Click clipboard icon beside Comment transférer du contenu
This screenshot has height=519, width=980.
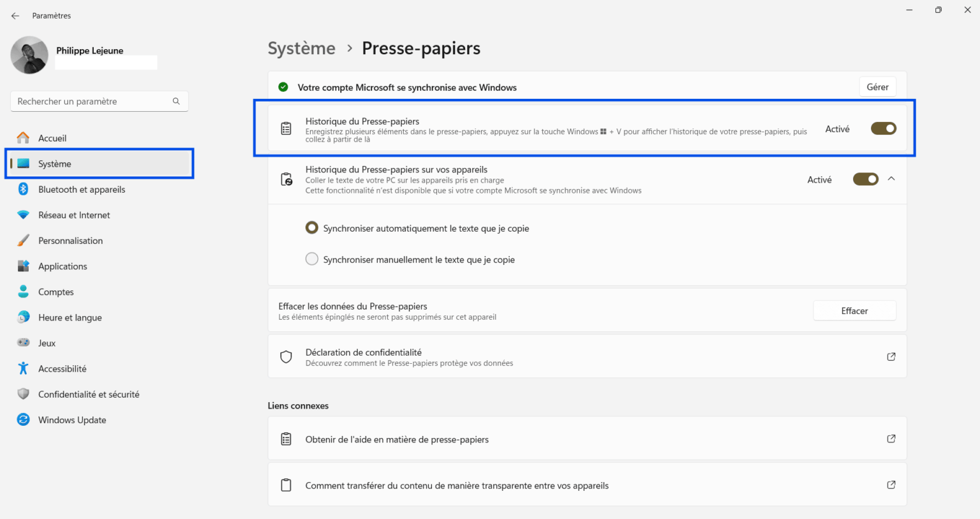click(x=286, y=485)
